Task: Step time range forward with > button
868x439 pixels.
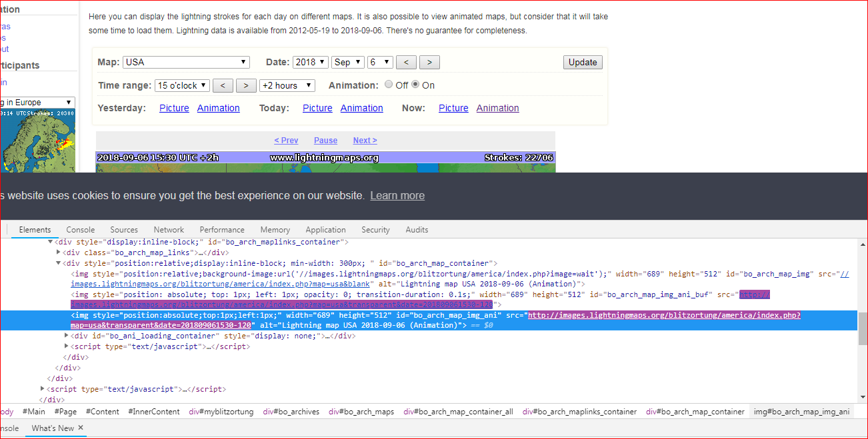Action: pyautogui.click(x=246, y=85)
